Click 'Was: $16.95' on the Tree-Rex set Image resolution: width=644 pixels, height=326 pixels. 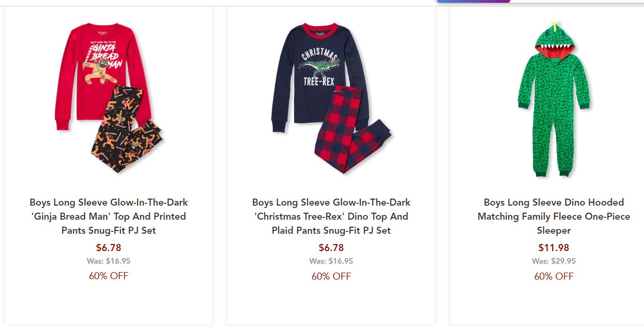pos(331,261)
